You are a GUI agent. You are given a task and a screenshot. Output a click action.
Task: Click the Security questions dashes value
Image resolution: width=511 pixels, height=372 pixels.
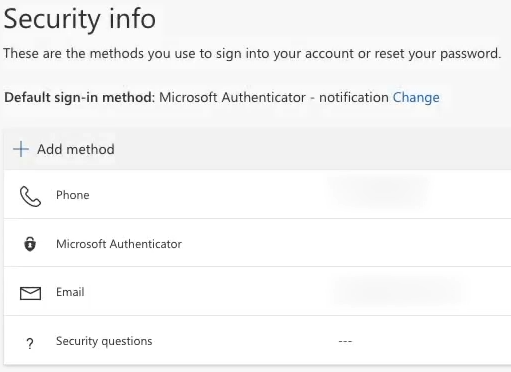point(345,341)
